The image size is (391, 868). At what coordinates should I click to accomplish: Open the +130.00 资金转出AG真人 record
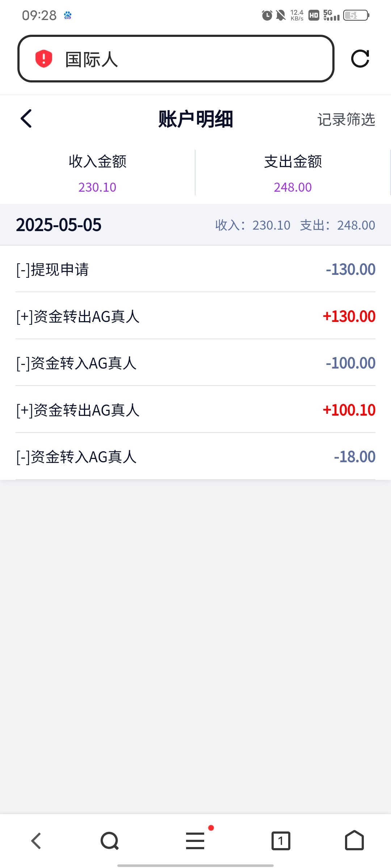pos(195,316)
